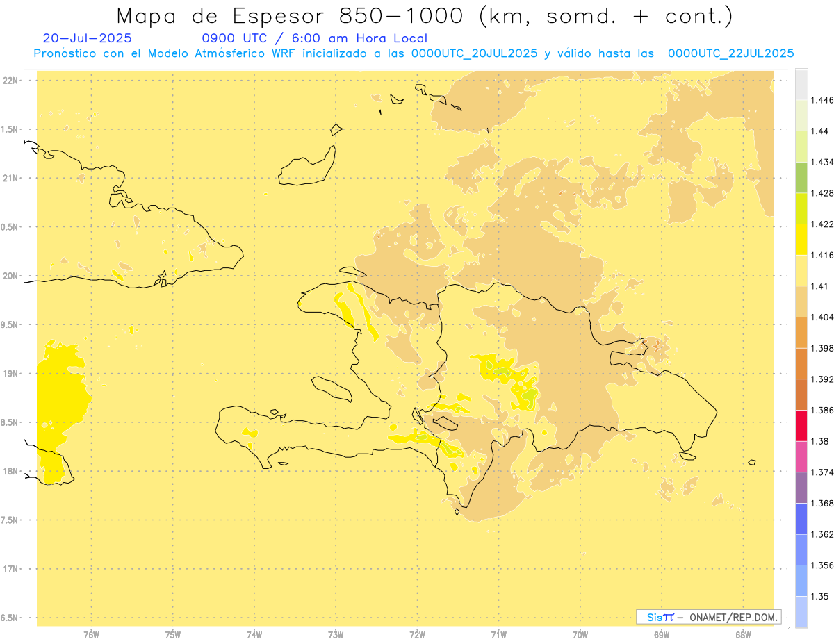The height and width of the screenshot is (644, 834).
Task: Click the latitude label "19N"
Action: pyautogui.click(x=10, y=374)
